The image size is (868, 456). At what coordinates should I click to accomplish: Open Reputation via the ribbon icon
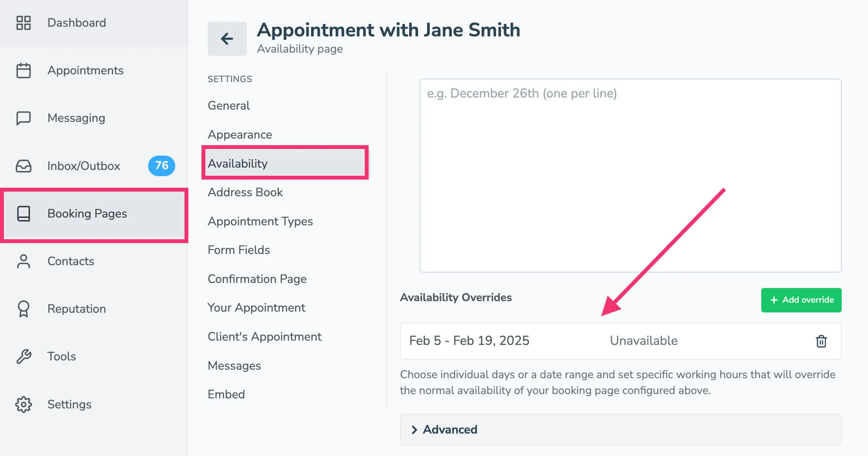(x=24, y=309)
